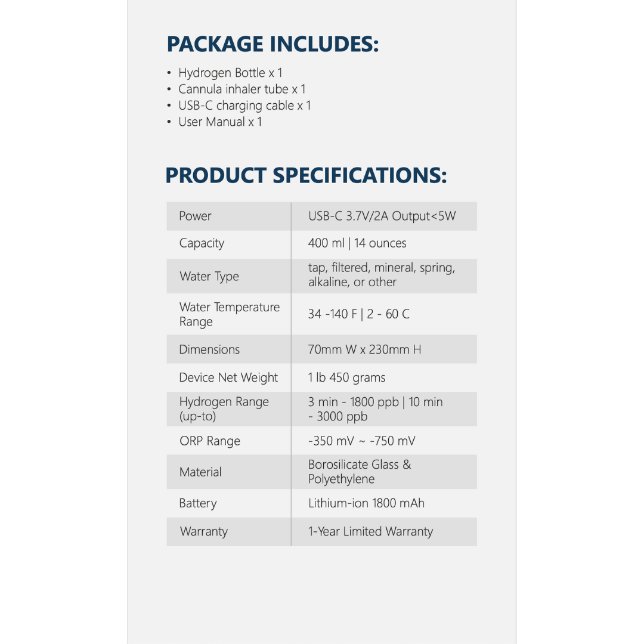This screenshot has height=644, width=644.
Task: Click the Power row label
Action: tap(196, 216)
